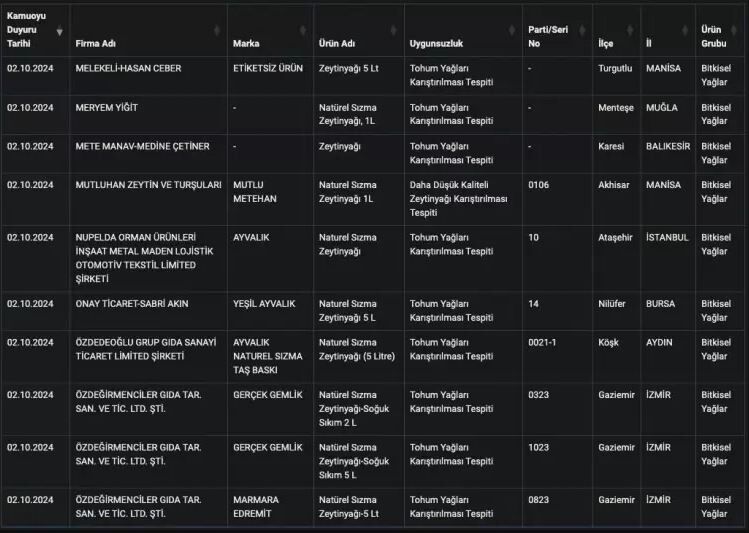This screenshot has height=533, width=749.
Task: Click the Uygunsuzluk header label
Action: (436, 44)
